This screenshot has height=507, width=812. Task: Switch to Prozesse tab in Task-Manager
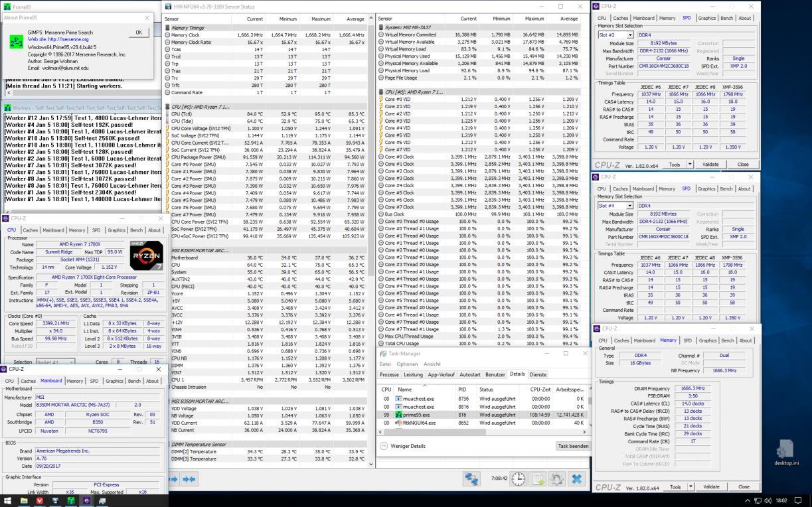click(x=389, y=374)
